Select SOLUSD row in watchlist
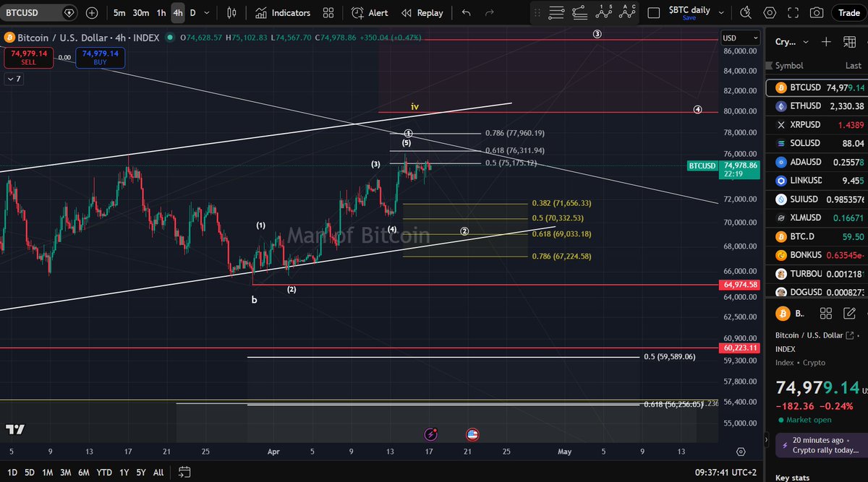 [x=817, y=143]
